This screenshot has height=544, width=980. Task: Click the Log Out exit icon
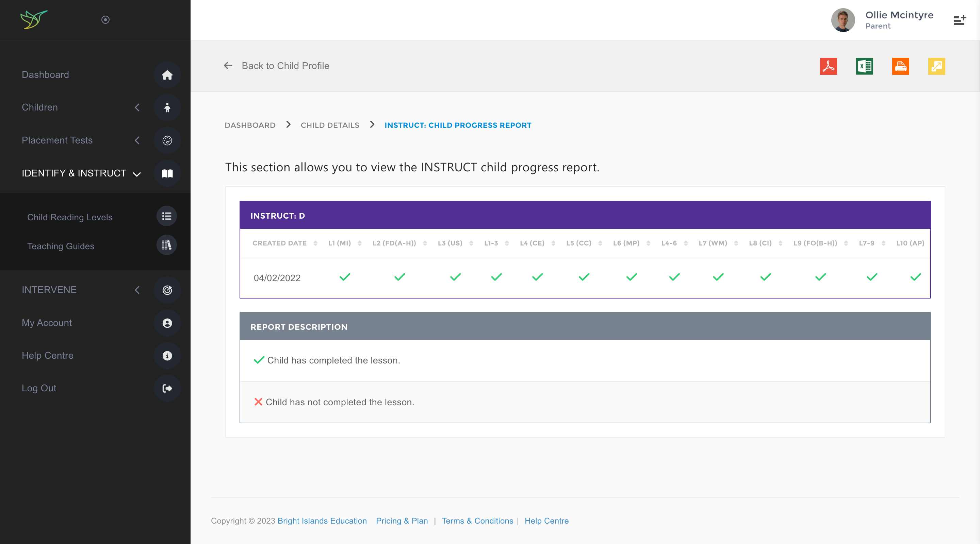(x=167, y=388)
